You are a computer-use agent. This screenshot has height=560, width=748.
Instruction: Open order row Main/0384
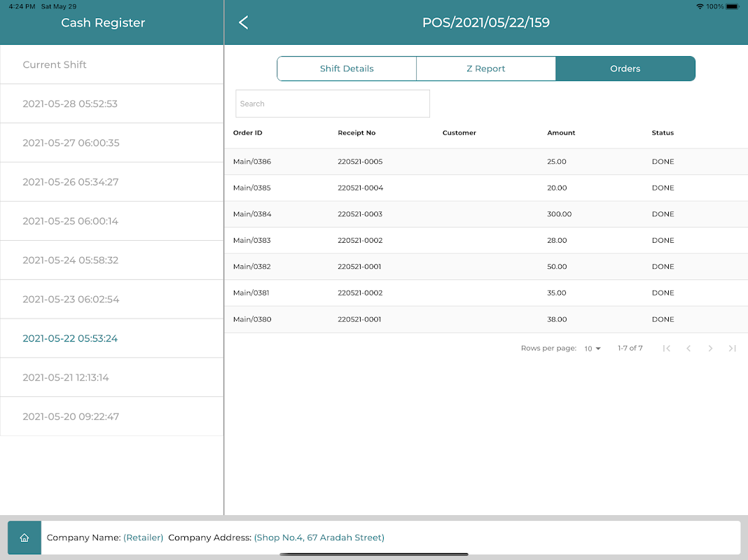click(486, 214)
